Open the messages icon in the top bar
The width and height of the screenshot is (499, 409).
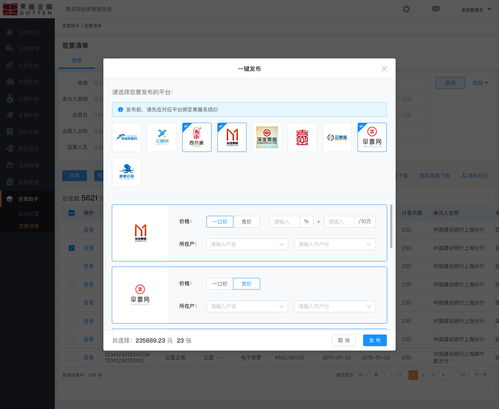coord(435,9)
